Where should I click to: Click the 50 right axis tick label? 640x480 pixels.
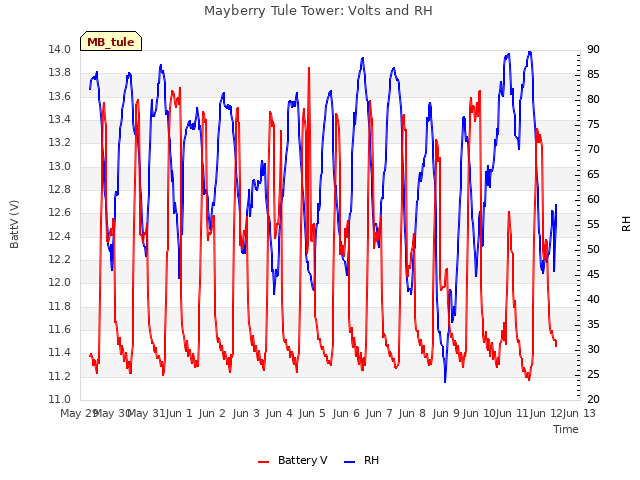tap(593, 249)
